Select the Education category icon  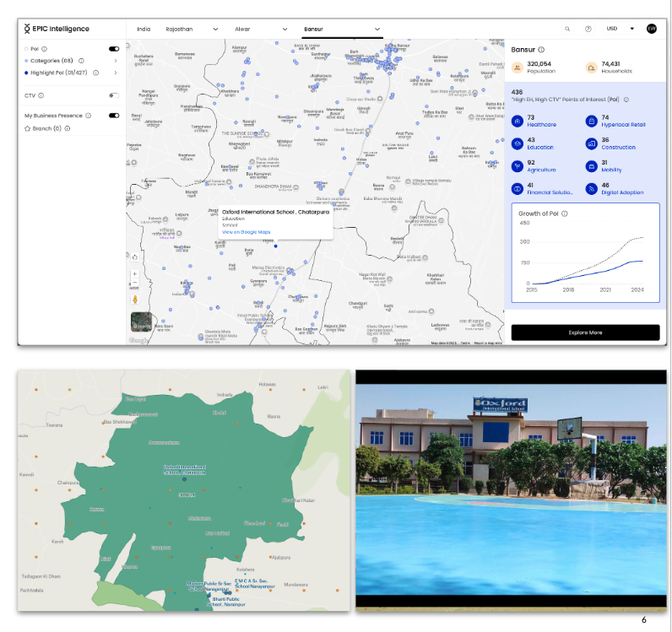518,144
